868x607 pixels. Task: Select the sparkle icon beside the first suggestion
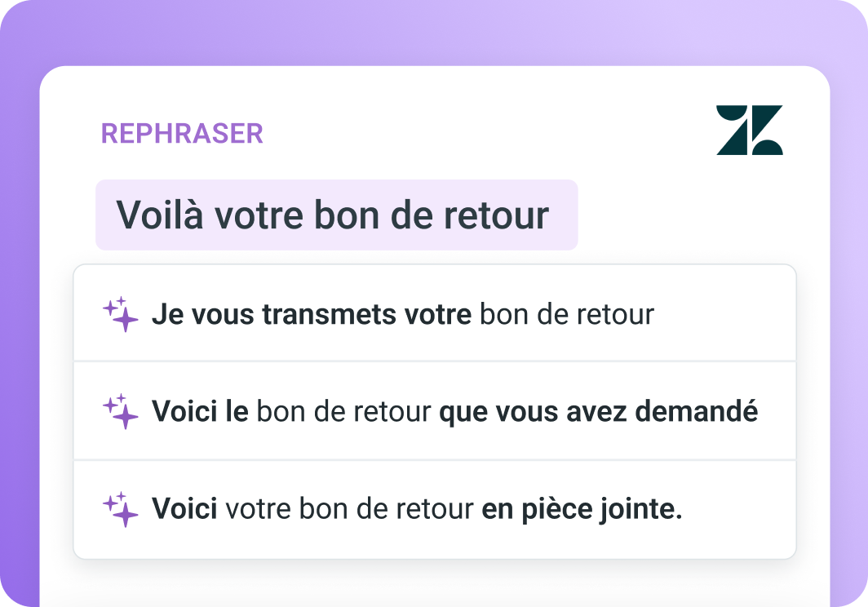(119, 313)
